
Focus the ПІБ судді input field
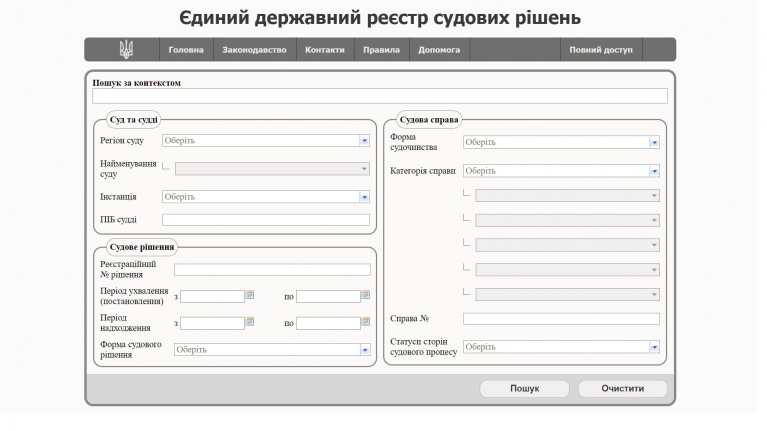coord(266,220)
